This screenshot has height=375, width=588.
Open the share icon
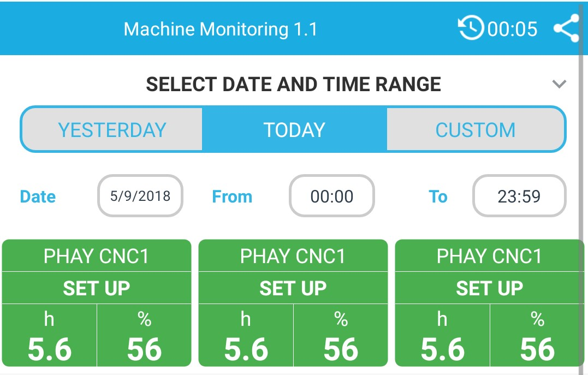click(x=566, y=28)
